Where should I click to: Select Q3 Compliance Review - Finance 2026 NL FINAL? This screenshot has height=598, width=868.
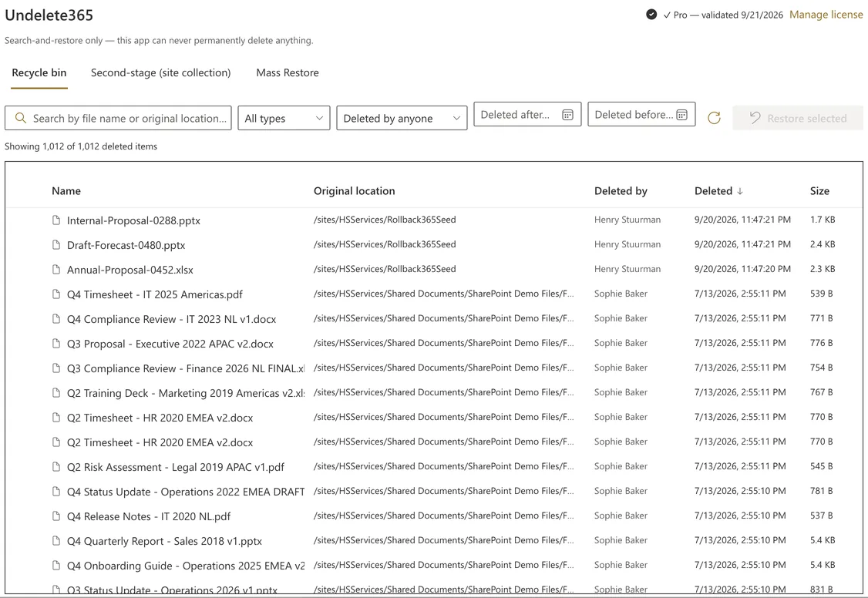(x=186, y=368)
